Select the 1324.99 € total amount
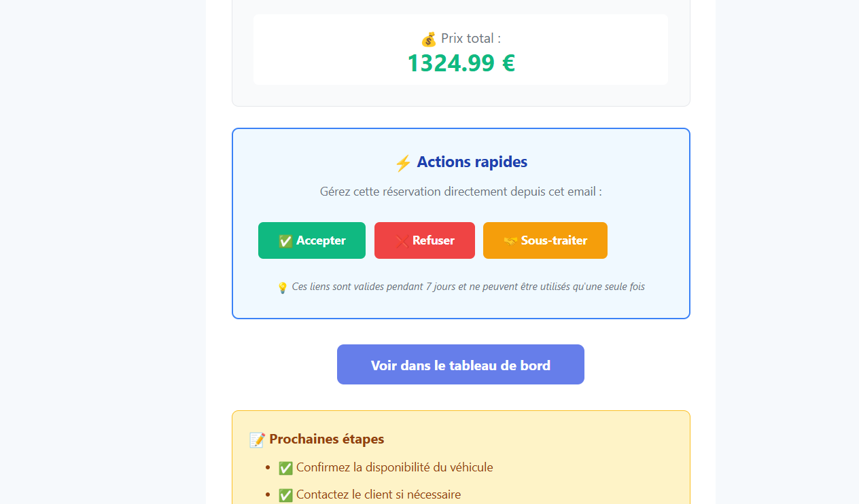Image resolution: width=859 pixels, height=504 pixels. click(x=461, y=63)
